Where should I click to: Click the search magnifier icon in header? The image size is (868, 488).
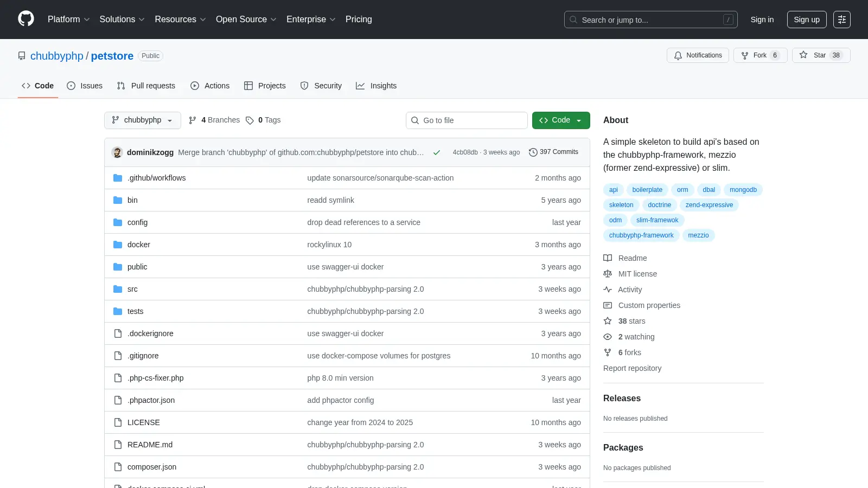(x=573, y=20)
